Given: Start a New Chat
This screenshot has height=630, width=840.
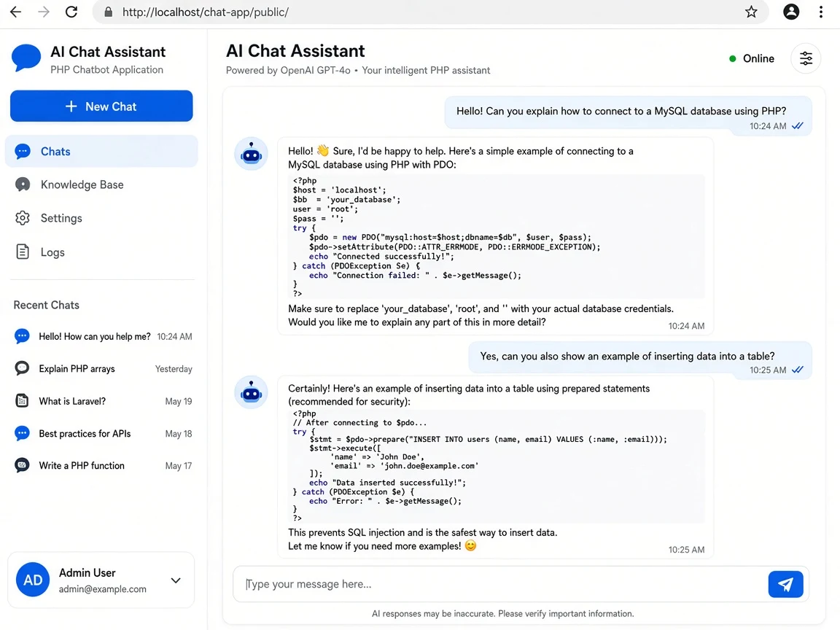Looking at the screenshot, I should [x=101, y=106].
